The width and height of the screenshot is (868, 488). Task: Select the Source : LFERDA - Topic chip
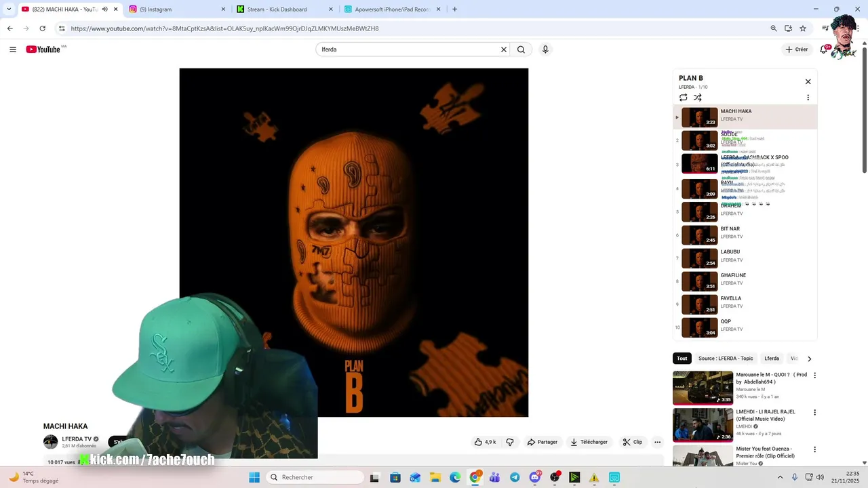tap(726, 359)
